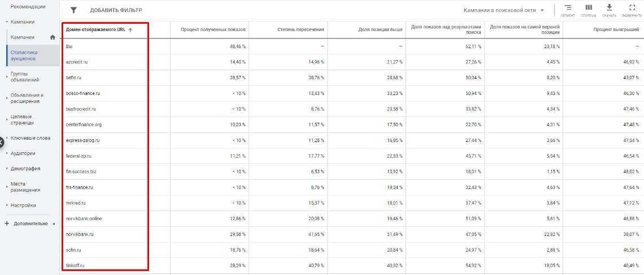Click the home icon beside Кампании
Screen dimensions: 644x275
coord(53,37)
